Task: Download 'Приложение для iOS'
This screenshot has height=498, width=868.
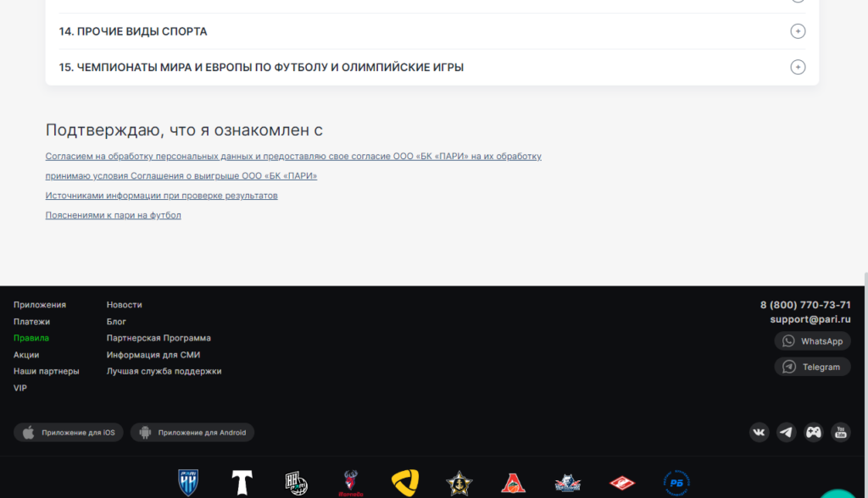Action: (x=69, y=433)
